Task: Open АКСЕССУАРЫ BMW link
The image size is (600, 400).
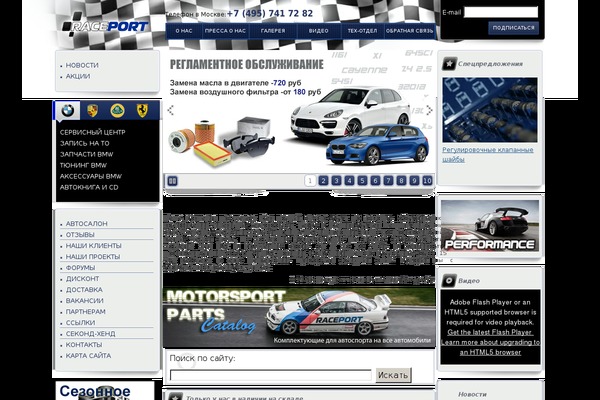Action: click(x=91, y=176)
